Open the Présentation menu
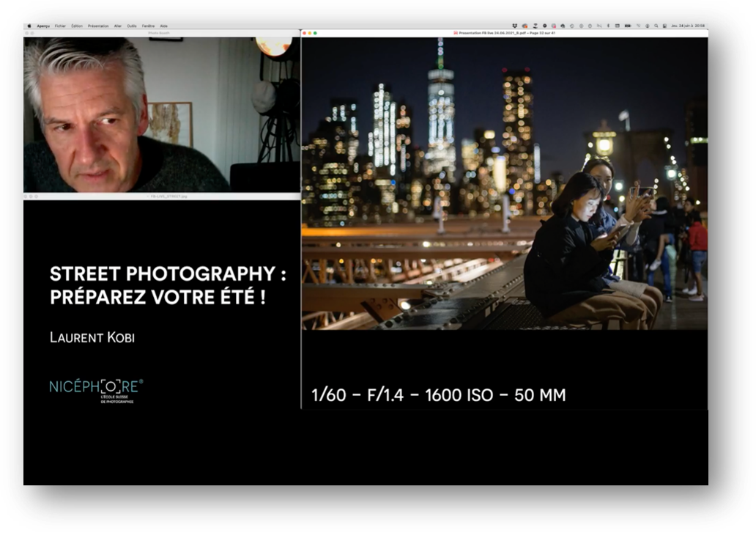 click(x=98, y=26)
